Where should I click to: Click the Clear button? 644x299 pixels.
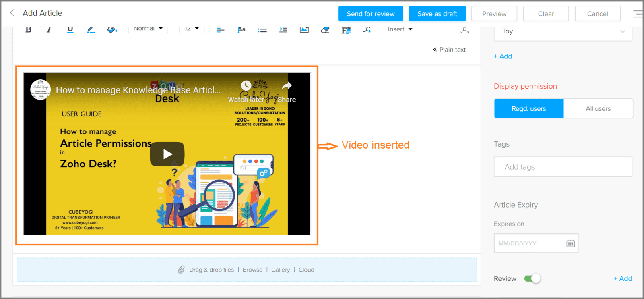click(546, 14)
